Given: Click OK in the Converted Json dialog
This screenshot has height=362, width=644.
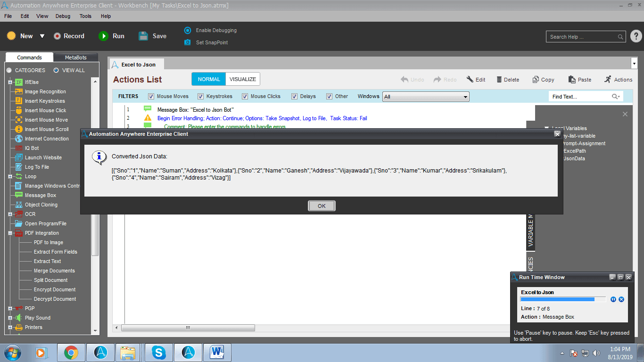Looking at the screenshot, I should (x=322, y=206).
